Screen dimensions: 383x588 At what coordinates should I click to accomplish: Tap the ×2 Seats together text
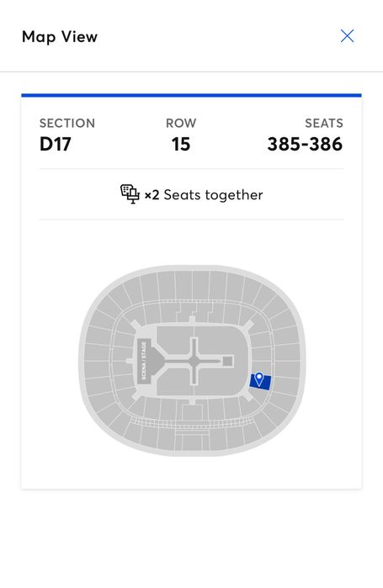point(204,195)
